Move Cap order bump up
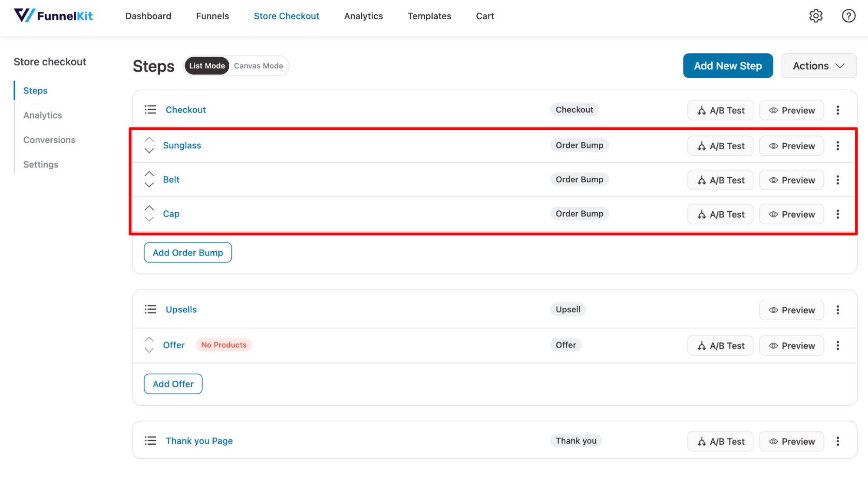This screenshot has width=868, height=496. [x=149, y=208]
